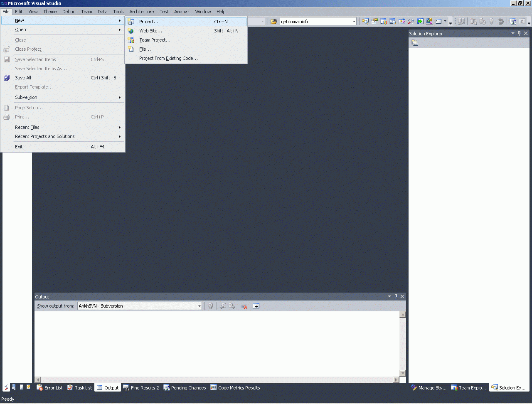Open Team Explorer from the main toolbar
The height and width of the screenshot is (404, 532).
tap(384, 22)
